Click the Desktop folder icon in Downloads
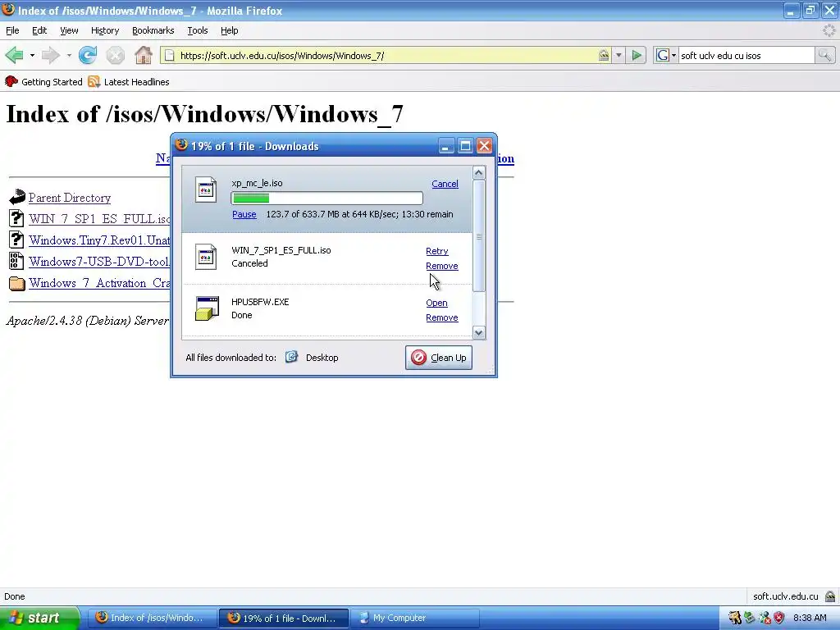 [291, 358]
